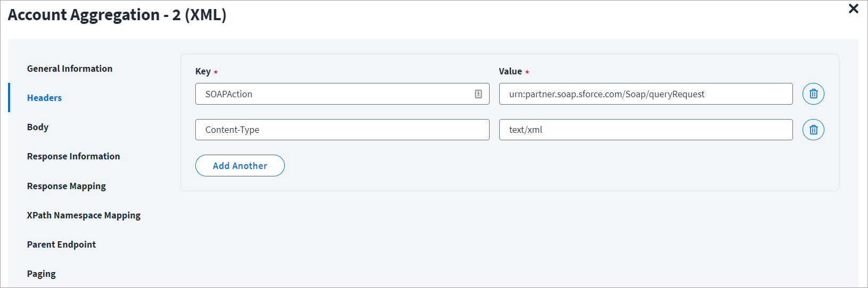Delete the Content-Type header row
This screenshot has width=868, height=288.
click(x=813, y=130)
